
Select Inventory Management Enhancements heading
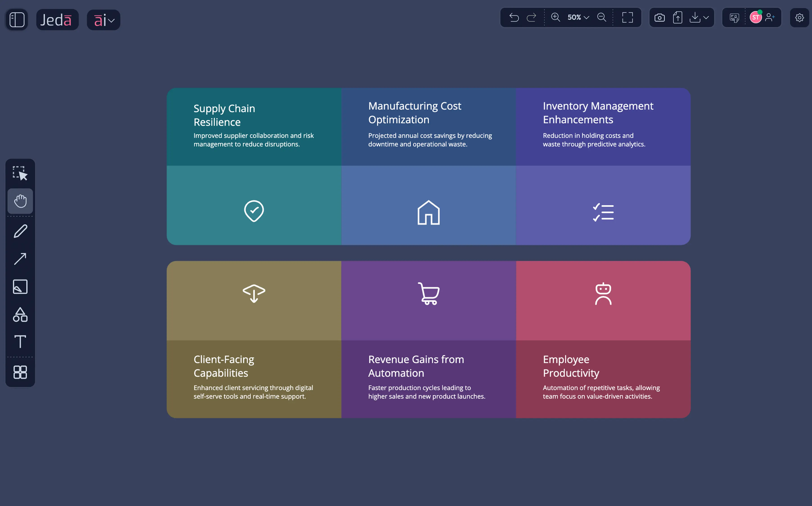pos(598,113)
